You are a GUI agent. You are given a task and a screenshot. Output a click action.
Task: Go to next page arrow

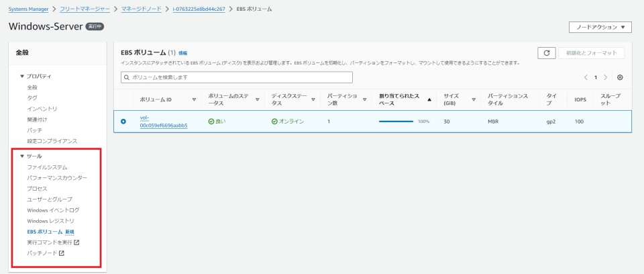tap(605, 77)
